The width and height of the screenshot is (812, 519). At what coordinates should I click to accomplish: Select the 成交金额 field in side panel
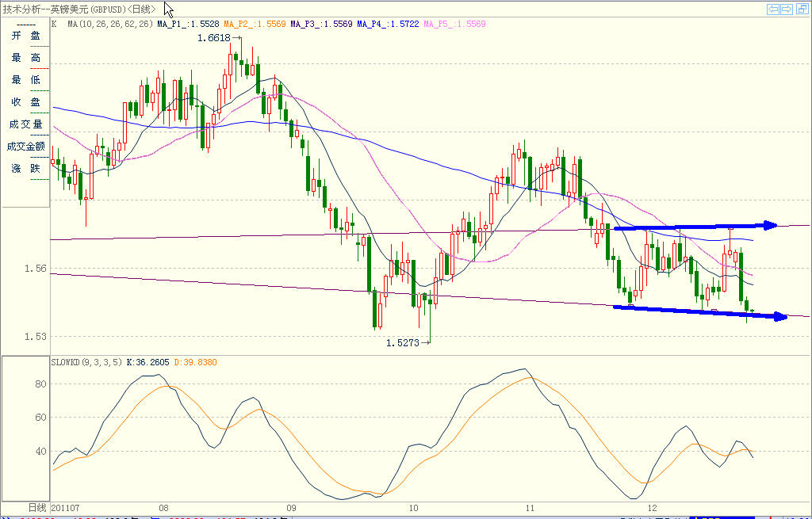pyautogui.click(x=26, y=147)
